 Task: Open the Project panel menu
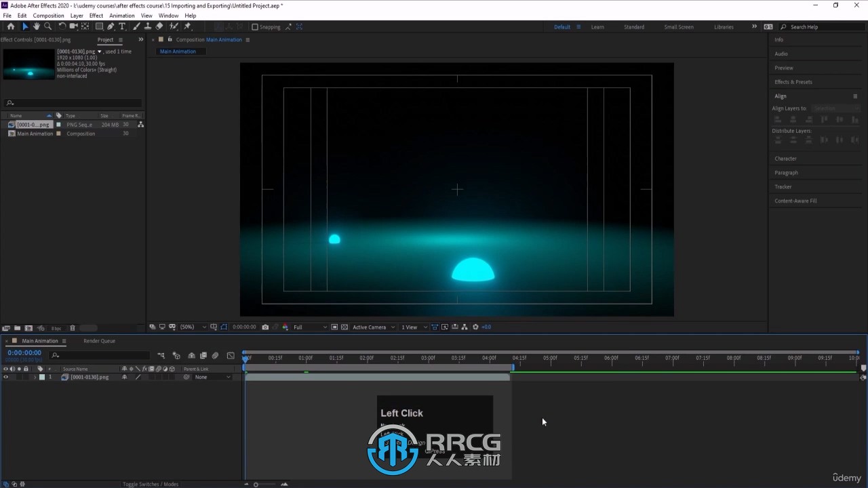pyautogui.click(x=121, y=40)
